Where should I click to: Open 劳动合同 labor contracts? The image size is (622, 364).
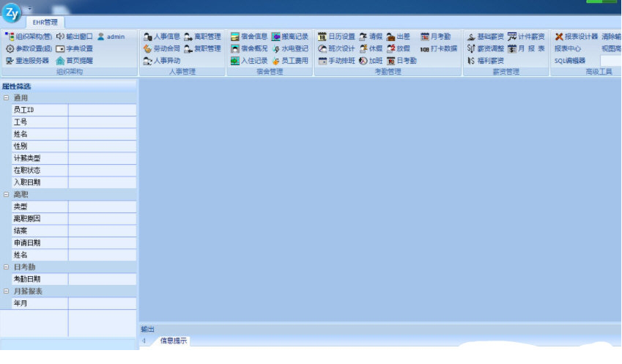pos(162,48)
